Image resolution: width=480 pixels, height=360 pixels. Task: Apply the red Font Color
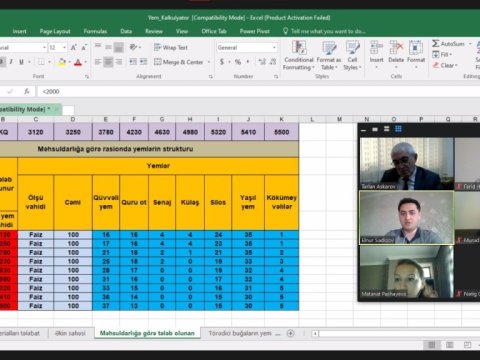[x=78, y=62]
